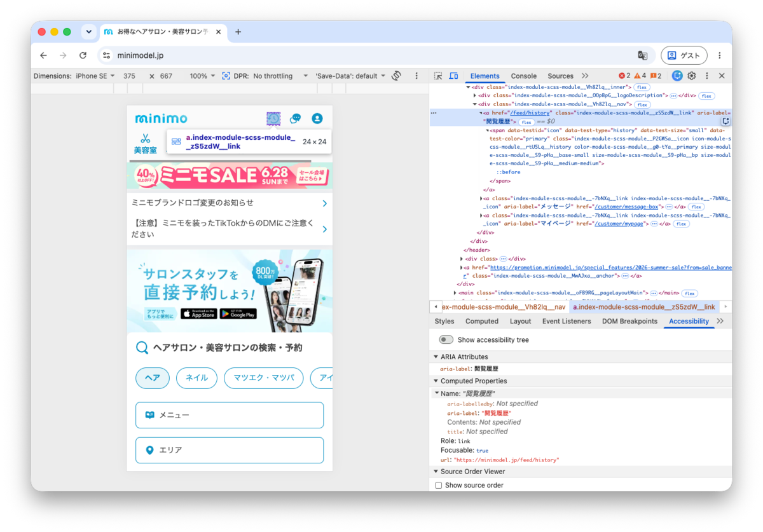Open the Styles sidebar tab

tap(444, 321)
